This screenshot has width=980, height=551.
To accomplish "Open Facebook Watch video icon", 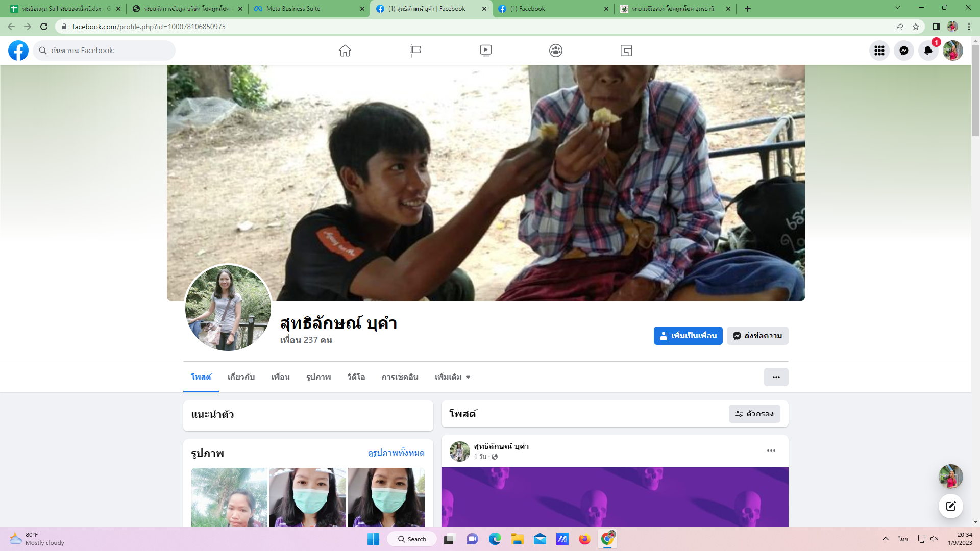I will [x=485, y=51].
